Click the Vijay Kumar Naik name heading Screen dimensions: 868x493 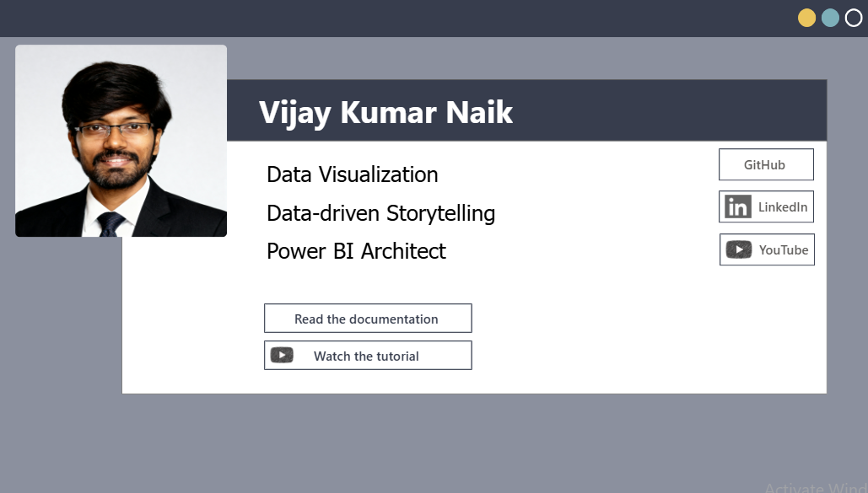click(385, 112)
